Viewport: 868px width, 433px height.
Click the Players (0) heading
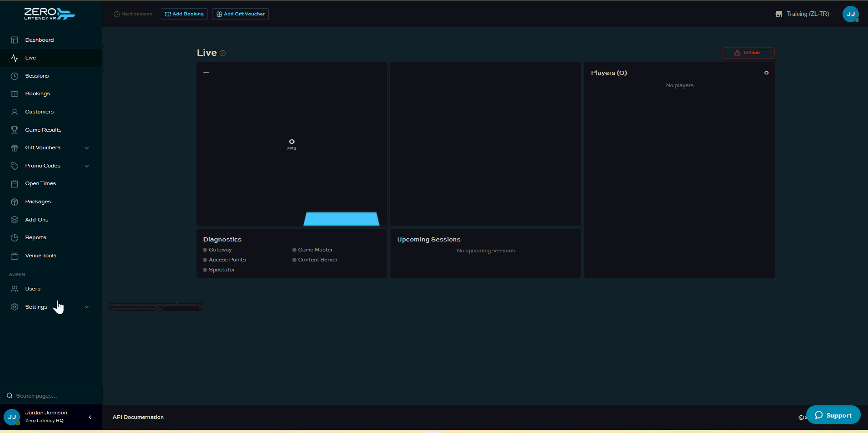click(609, 73)
